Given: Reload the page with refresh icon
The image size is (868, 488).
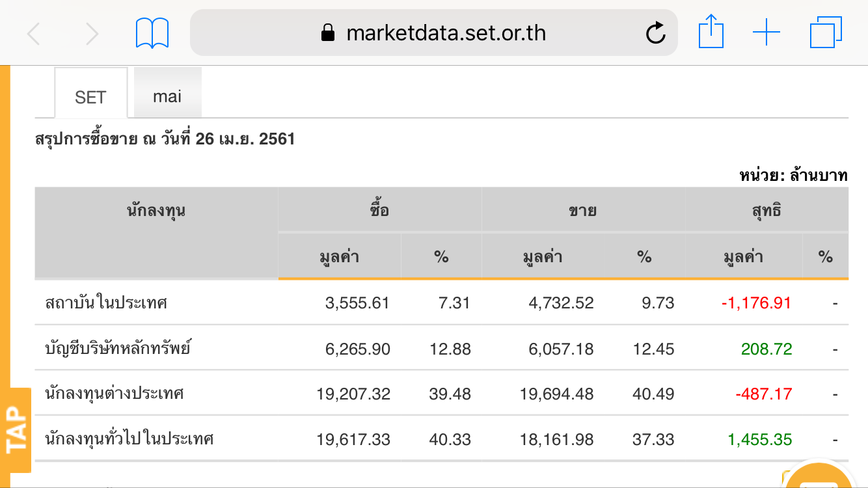Looking at the screenshot, I should [x=655, y=33].
